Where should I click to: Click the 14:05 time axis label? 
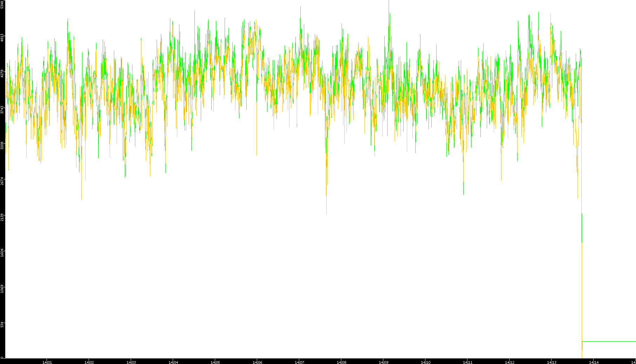[215, 362]
